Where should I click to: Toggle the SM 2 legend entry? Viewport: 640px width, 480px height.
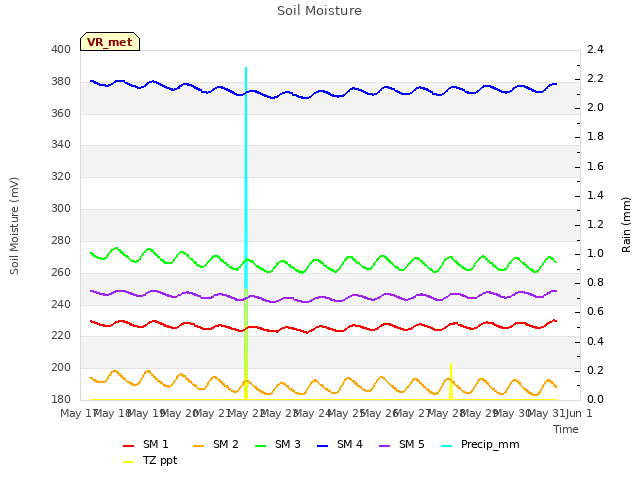point(216,444)
